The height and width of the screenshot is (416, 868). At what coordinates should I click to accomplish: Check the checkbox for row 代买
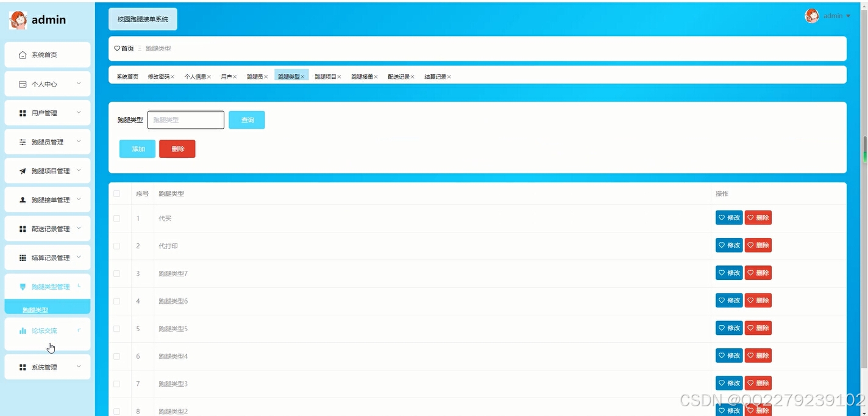click(117, 218)
